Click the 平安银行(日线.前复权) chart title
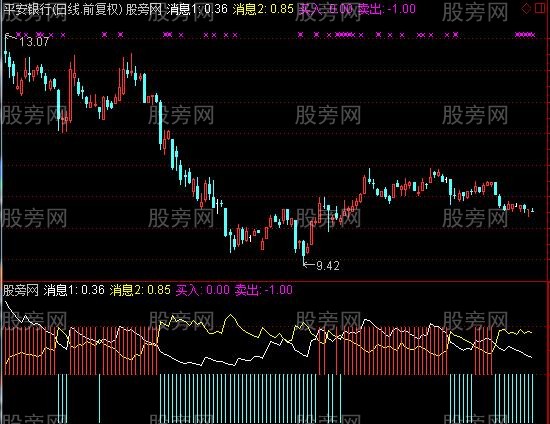 tap(62, 9)
